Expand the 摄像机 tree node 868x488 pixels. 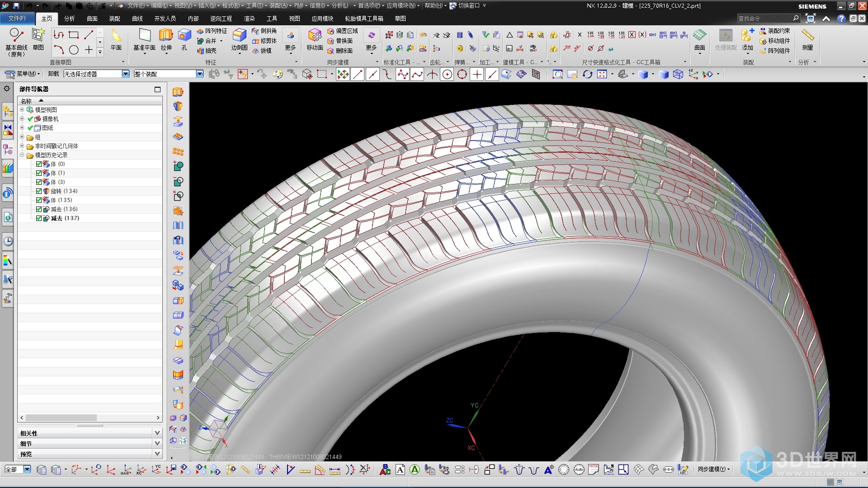(x=22, y=118)
